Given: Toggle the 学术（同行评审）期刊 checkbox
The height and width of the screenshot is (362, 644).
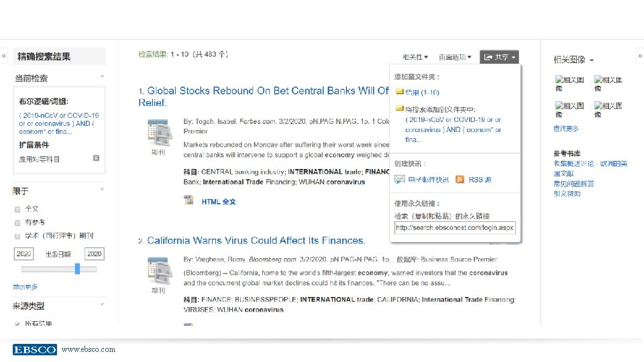Looking at the screenshot, I should pyautogui.click(x=17, y=237).
